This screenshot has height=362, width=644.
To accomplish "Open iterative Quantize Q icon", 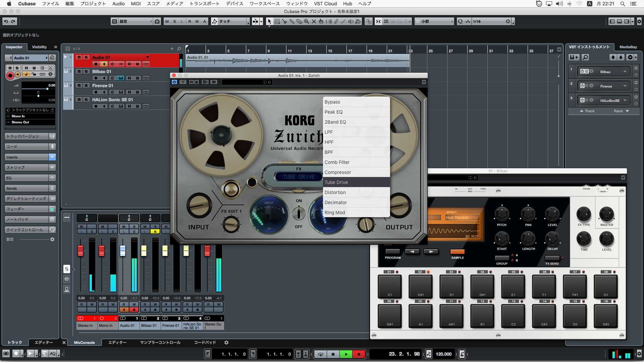I will tap(460, 21).
